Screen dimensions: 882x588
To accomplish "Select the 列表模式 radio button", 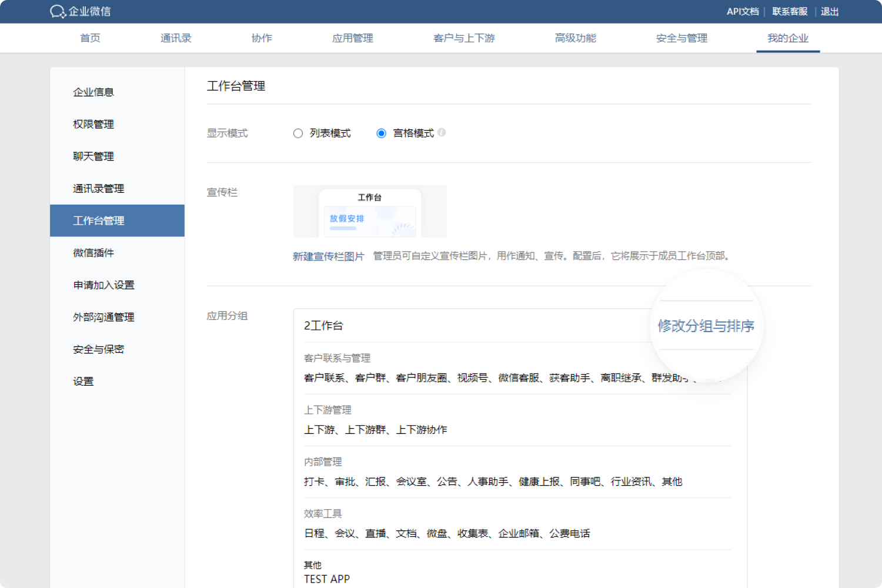I will click(x=298, y=133).
